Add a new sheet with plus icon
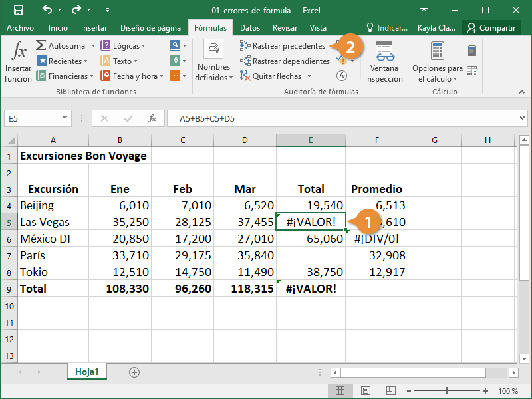Viewport: 532px width, 399px height. coord(134,372)
